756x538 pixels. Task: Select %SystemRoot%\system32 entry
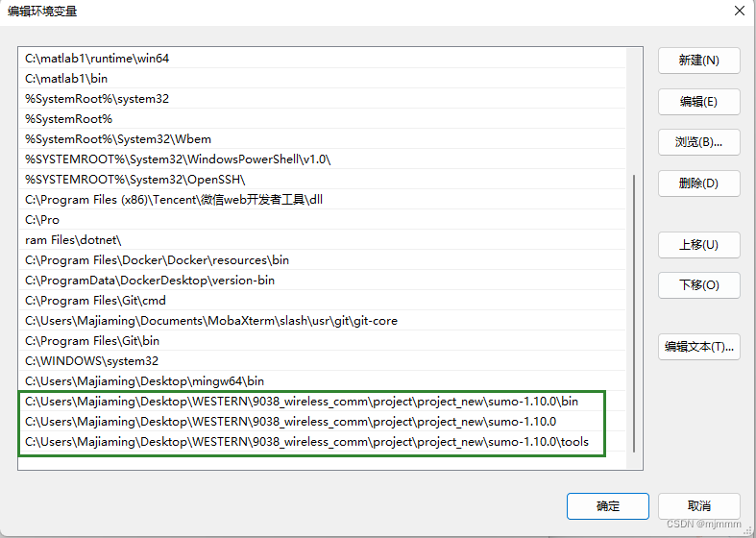point(322,99)
